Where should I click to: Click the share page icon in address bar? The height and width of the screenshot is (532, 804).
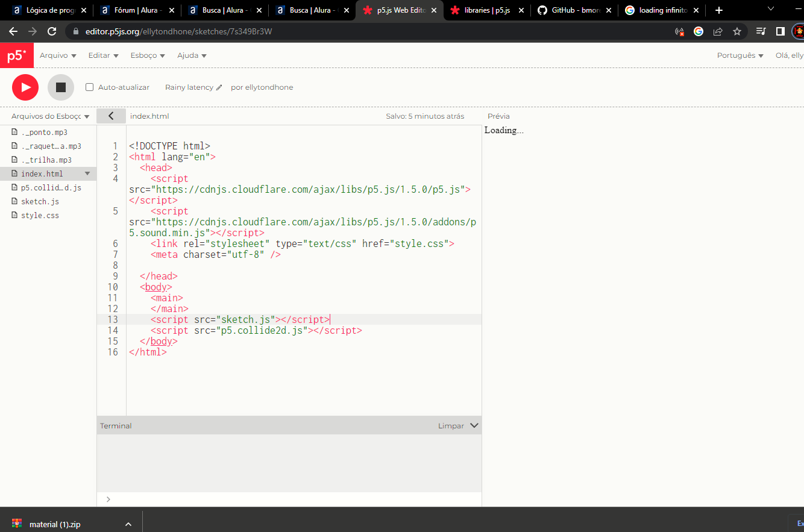pos(718,31)
